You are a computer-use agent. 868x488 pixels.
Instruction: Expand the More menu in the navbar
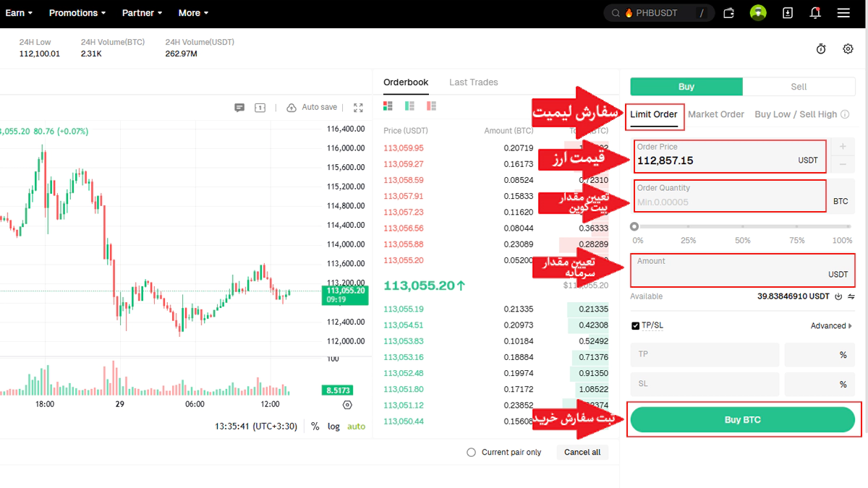click(x=192, y=12)
